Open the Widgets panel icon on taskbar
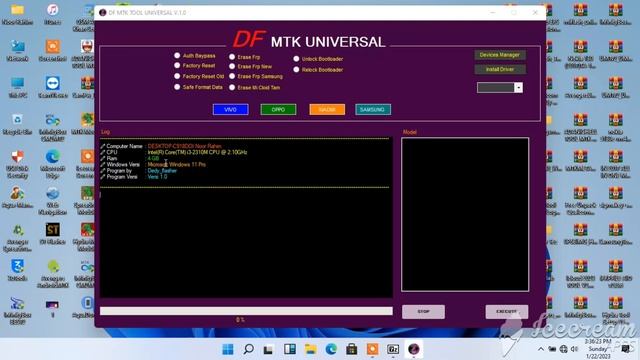 tap(290, 349)
